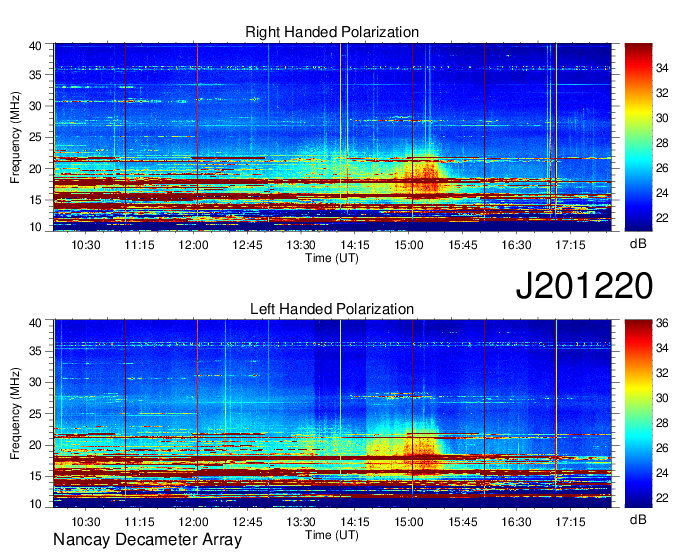
Task: Click the "10" frequency tick of the right-handed plot
Action: tap(35, 227)
